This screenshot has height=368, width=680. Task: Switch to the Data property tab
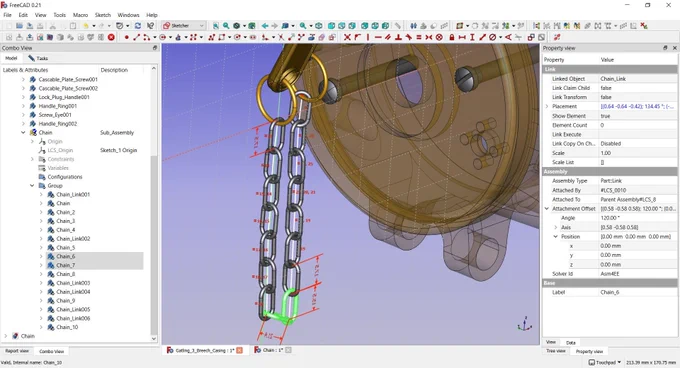(571, 342)
